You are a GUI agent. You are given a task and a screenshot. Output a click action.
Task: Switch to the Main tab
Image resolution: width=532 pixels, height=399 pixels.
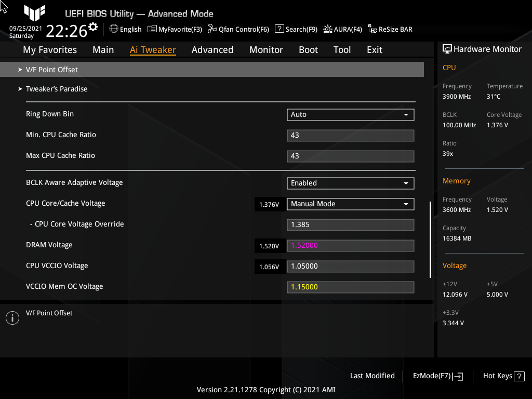103,50
